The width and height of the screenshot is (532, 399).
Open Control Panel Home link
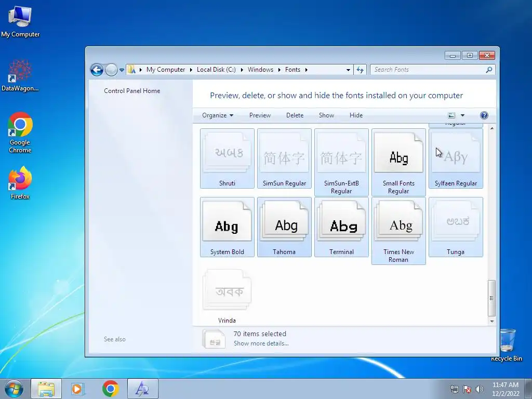click(132, 91)
